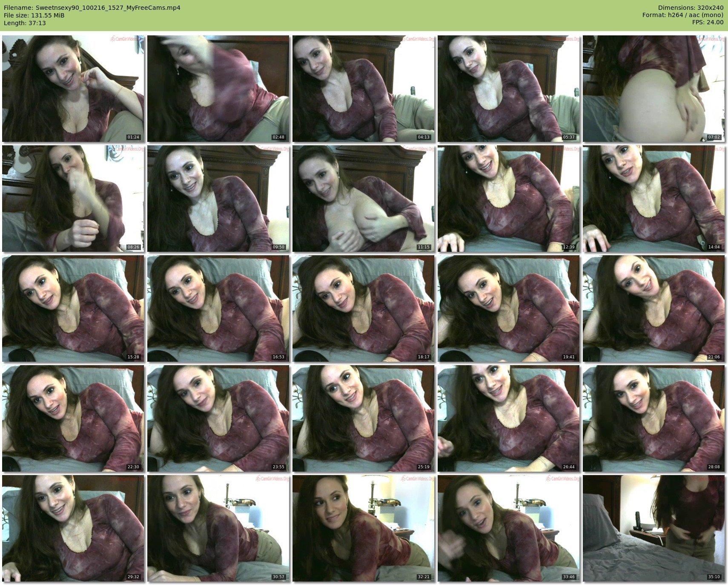Viewport: 728px width, 585px height.
Task: Click the Dimensions 320x240 label
Action: pyautogui.click(x=691, y=8)
